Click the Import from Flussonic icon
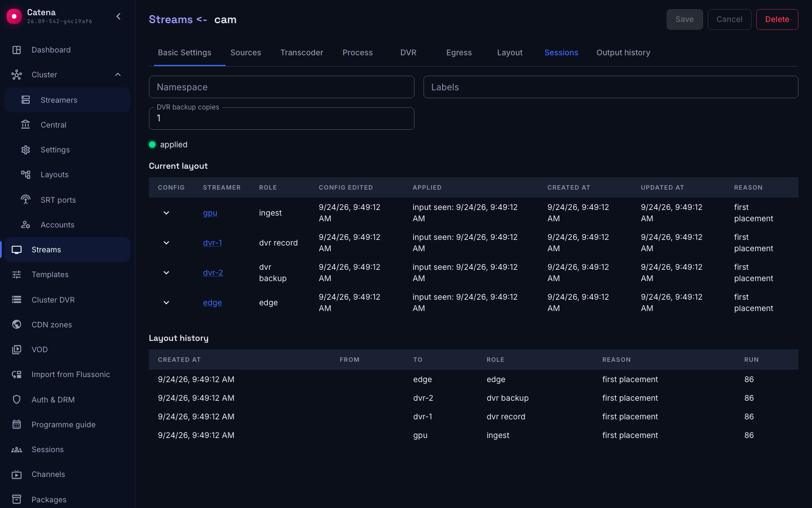This screenshot has width=812, height=508. [17, 374]
